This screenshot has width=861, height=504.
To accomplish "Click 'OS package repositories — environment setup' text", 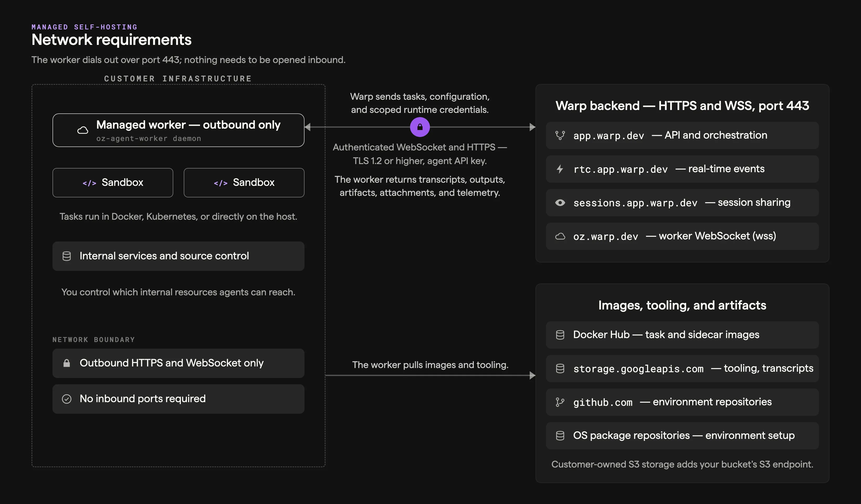I will [x=684, y=435].
